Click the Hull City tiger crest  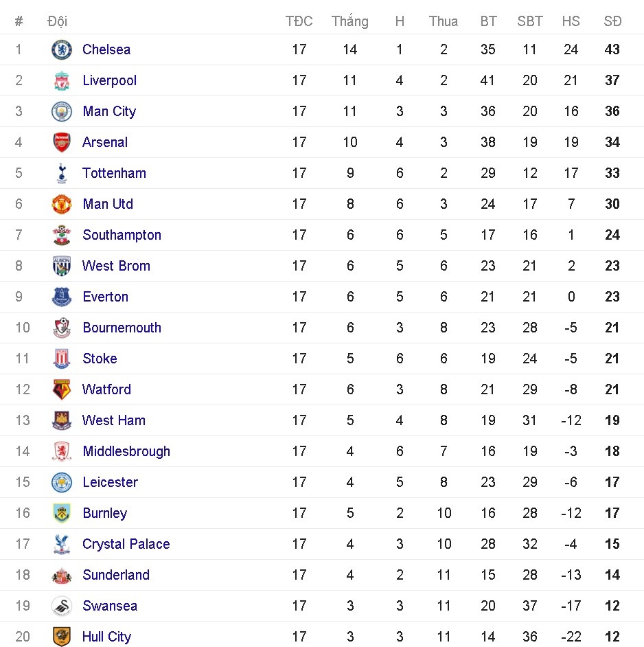[x=62, y=637]
